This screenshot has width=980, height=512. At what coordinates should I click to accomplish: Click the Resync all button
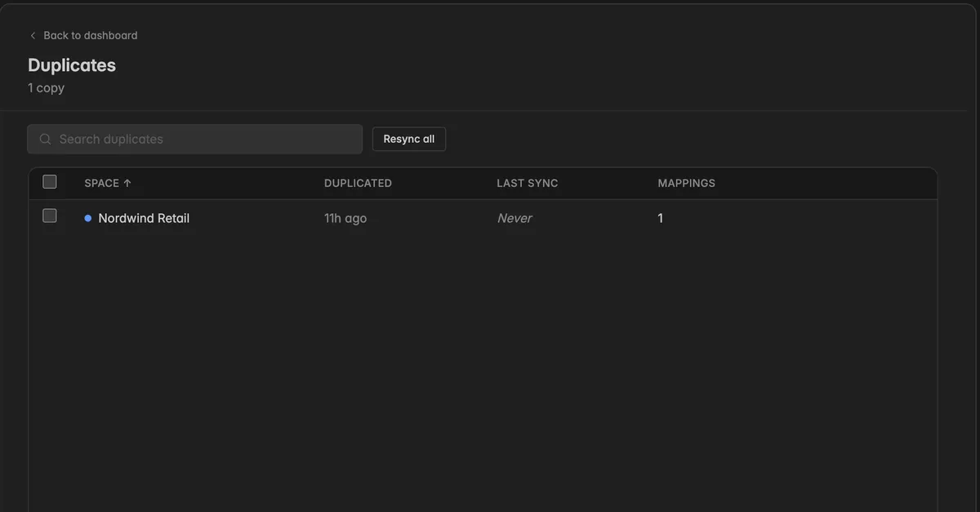tap(409, 139)
